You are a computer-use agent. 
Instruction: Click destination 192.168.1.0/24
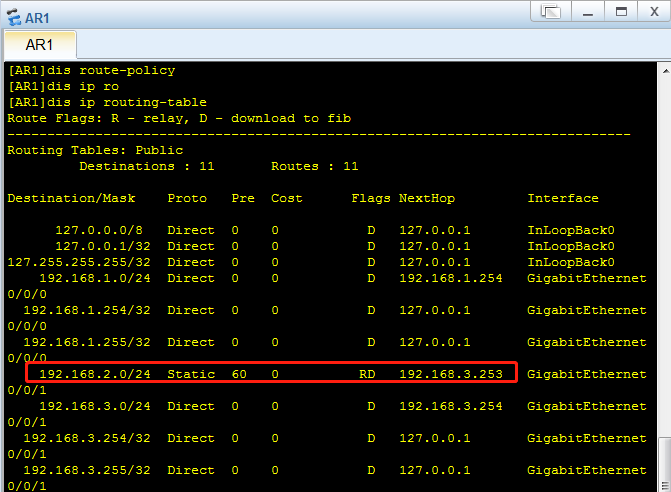pos(95,278)
